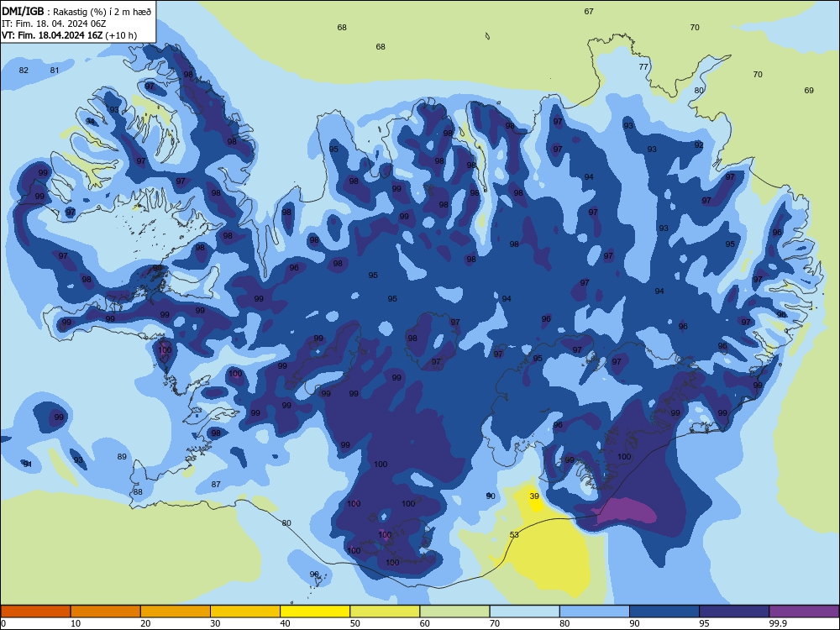Click the '77' value on northeast peninsula
This screenshot has width=840, height=630.
pos(643,67)
